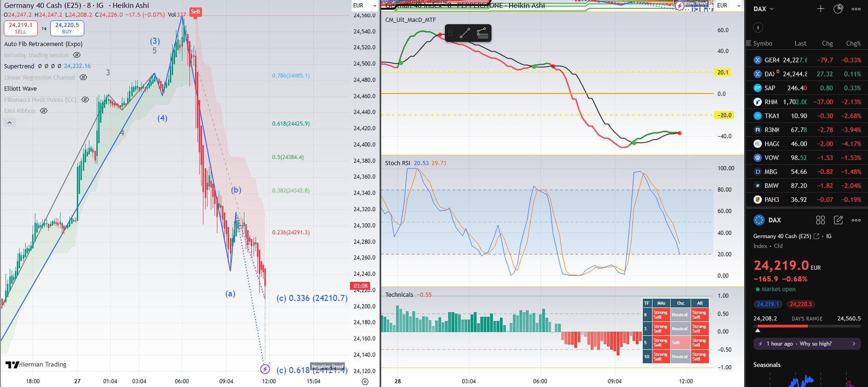Sort watchlist by Chg% column
This screenshot has width=868, height=387.
[853, 43]
